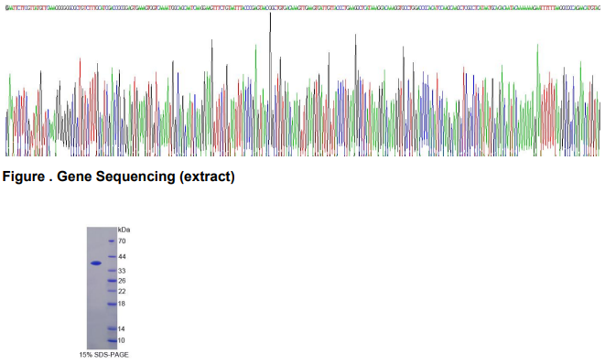Click the nucleotide sequence text above the chromatogram
This screenshot has width=605, height=364.
(303, 8)
